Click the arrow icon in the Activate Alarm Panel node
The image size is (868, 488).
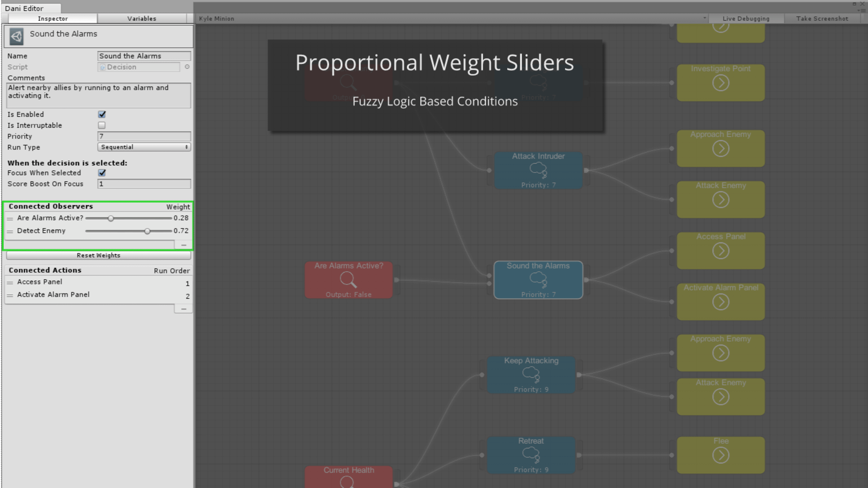pos(721,302)
